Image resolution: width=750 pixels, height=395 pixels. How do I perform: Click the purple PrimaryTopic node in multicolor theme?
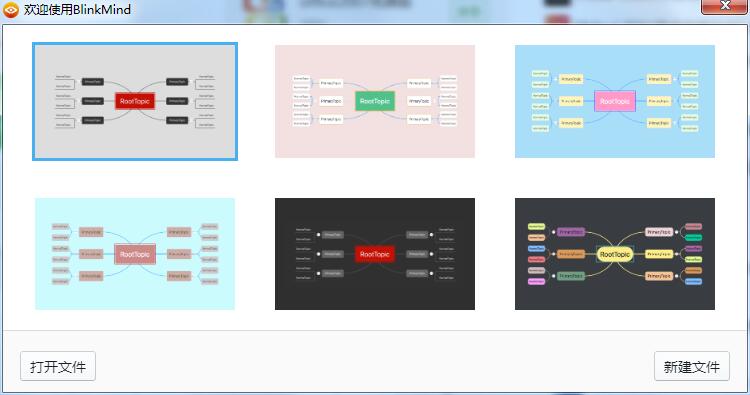tap(571, 232)
